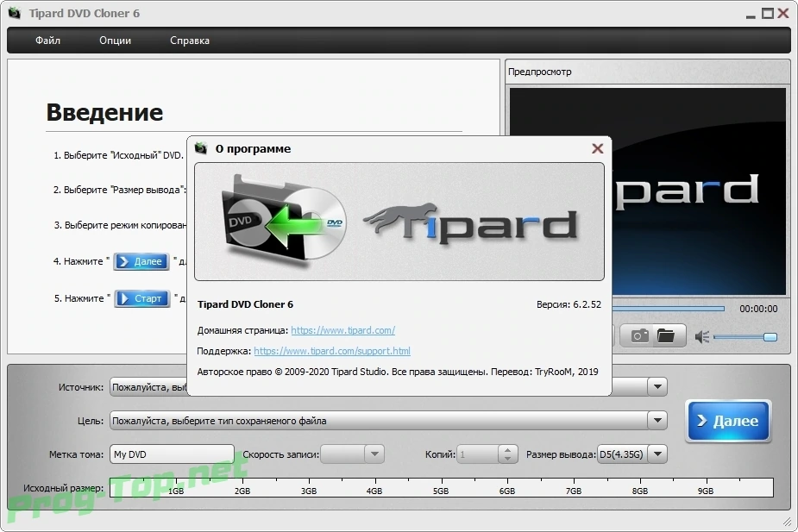This screenshot has height=532, width=798.
Task: Click the 5GB mark on size ruler
Action: coord(441,491)
